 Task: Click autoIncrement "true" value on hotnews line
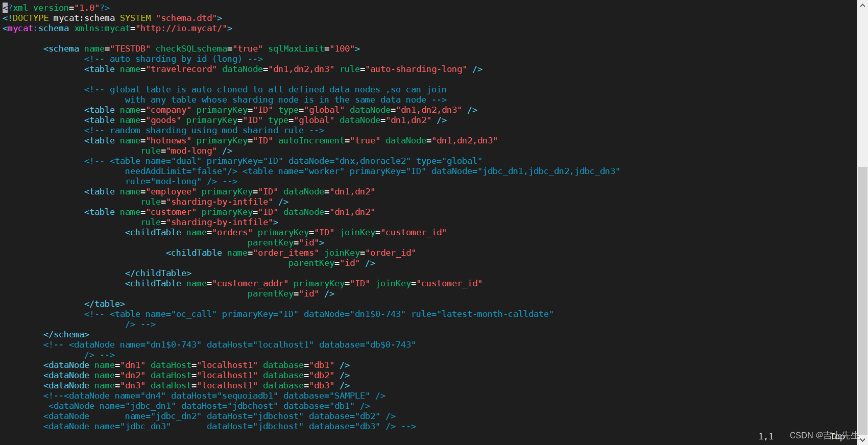365,140
